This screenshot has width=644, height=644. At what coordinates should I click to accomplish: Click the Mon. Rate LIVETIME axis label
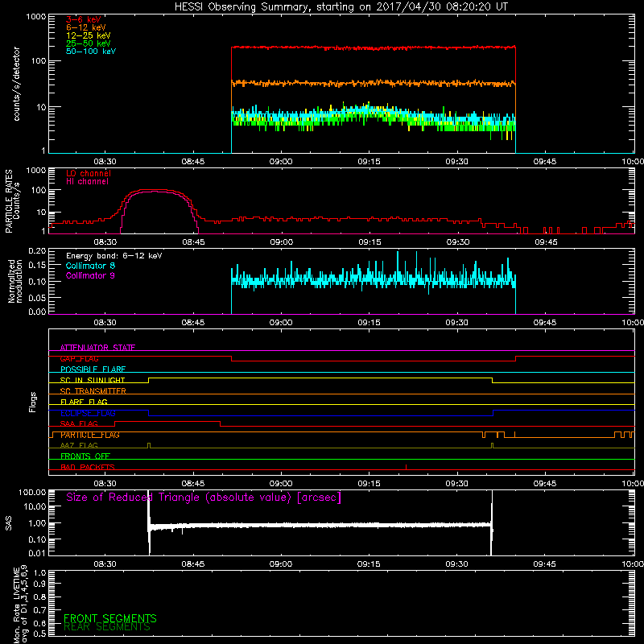(21, 604)
